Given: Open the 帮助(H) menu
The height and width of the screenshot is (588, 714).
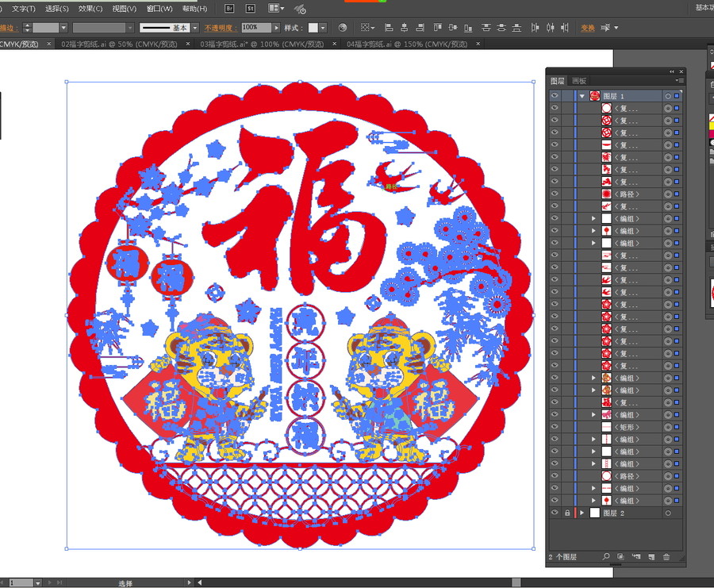Looking at the screenshot, I should click(194, 9).
